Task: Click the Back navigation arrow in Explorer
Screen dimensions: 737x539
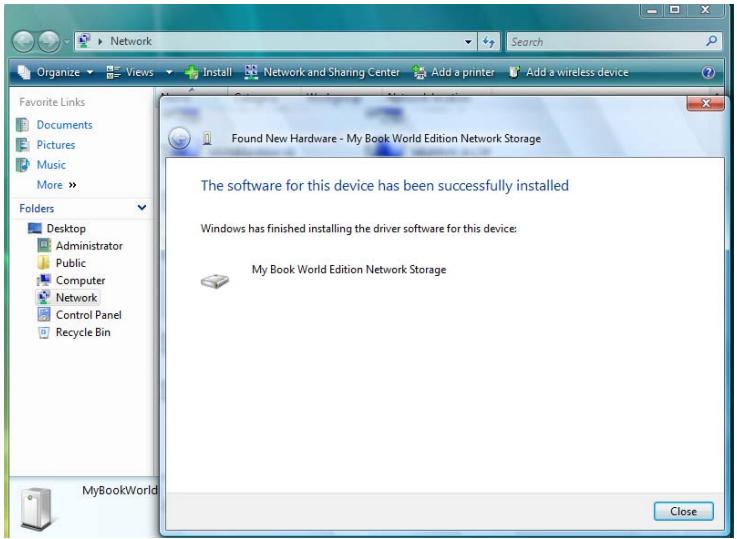Action: point(23,41)
